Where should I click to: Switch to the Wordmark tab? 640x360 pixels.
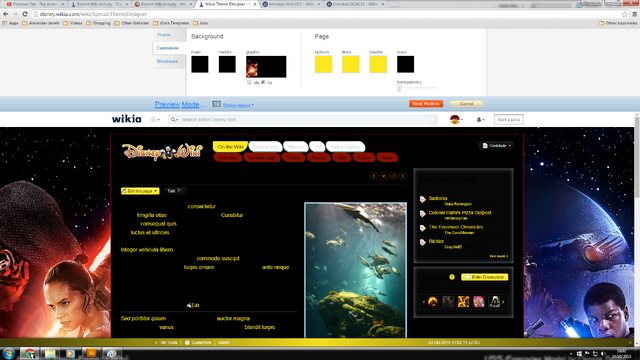pyautogui.click(x=167, y=61)
